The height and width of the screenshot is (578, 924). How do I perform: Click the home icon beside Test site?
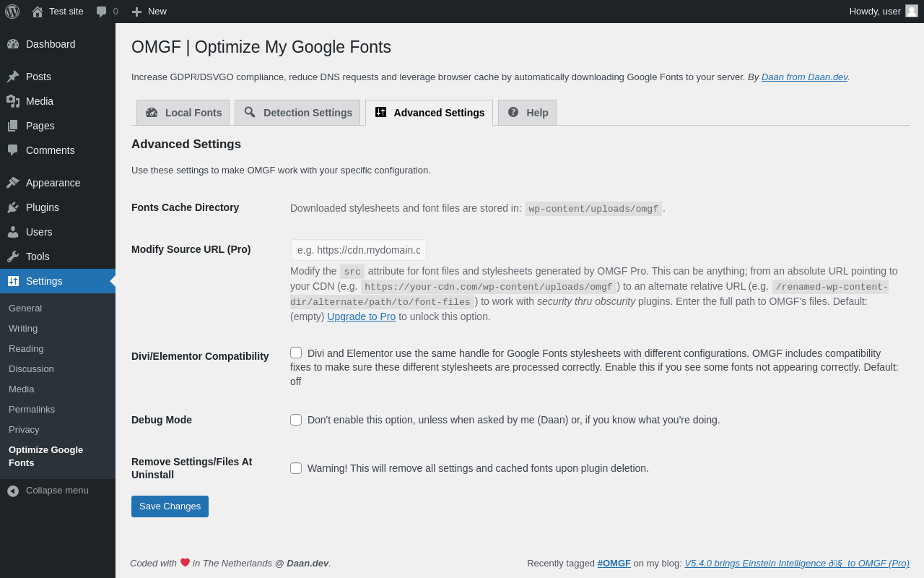(38, 12)
